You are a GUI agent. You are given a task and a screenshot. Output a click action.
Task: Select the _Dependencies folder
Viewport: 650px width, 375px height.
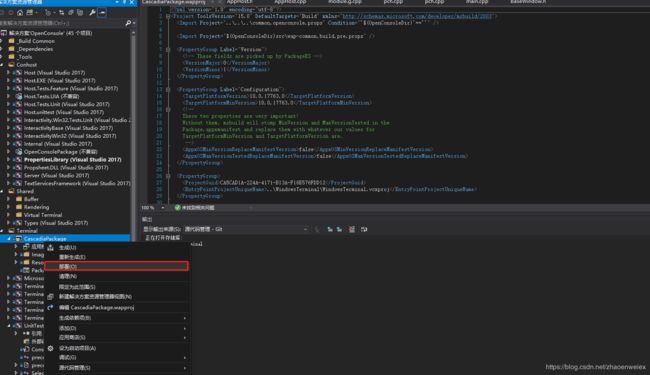pyautogui.click(x=35, y=49)
